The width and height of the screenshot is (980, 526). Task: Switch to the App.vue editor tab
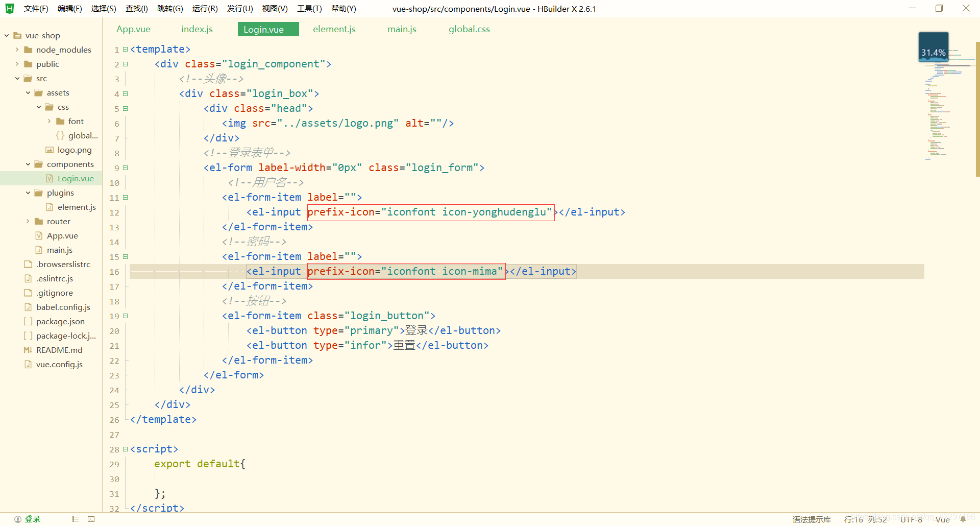(x=133, y=29)
